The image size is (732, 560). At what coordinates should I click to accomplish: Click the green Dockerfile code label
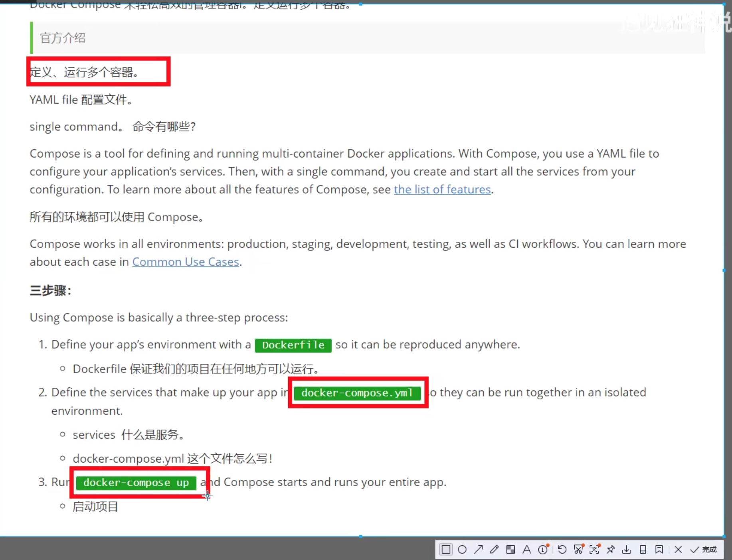[x=293, y=345]
